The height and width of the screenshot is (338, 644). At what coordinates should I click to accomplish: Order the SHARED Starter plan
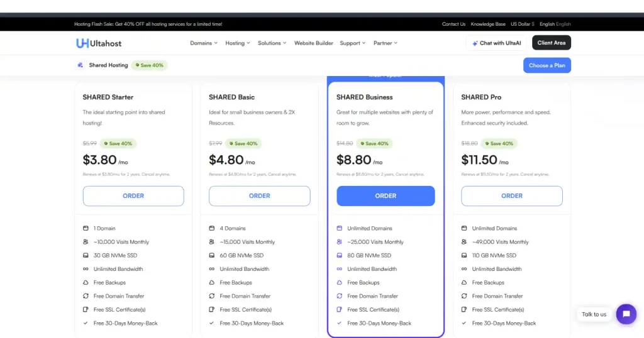(x=133, y=195)
